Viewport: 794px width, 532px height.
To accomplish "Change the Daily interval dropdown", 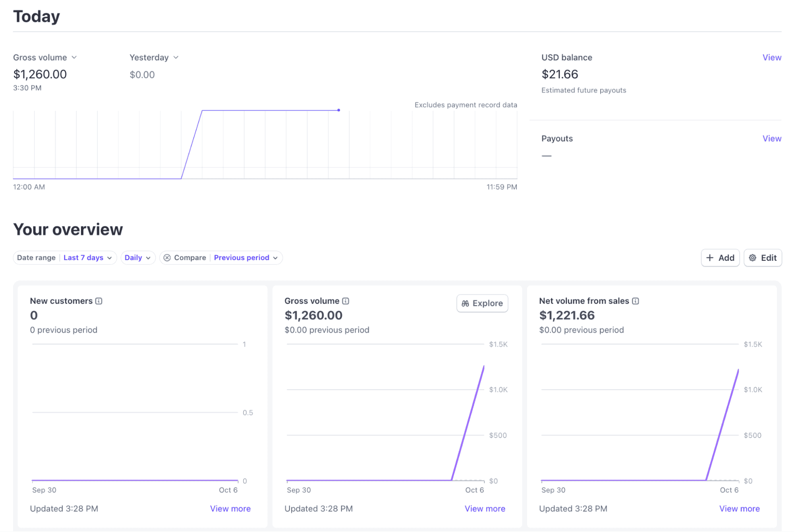I will point(137,258).
